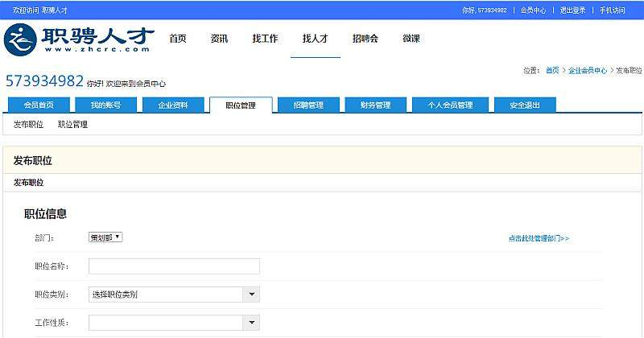Open the 部门 department dropdown
The height and width of the screenshot is (338, 644).
pyautogui.click(x=105, y=237)
